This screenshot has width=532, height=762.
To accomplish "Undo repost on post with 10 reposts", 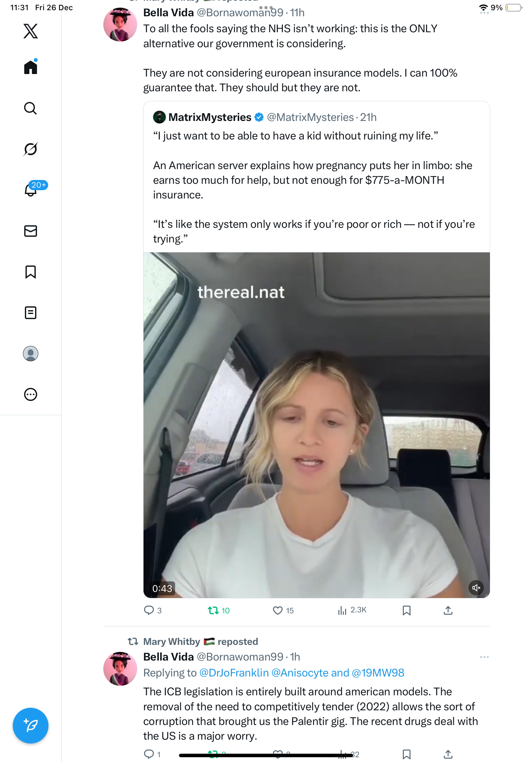I will pyautogui.click(x=213, y=610).
